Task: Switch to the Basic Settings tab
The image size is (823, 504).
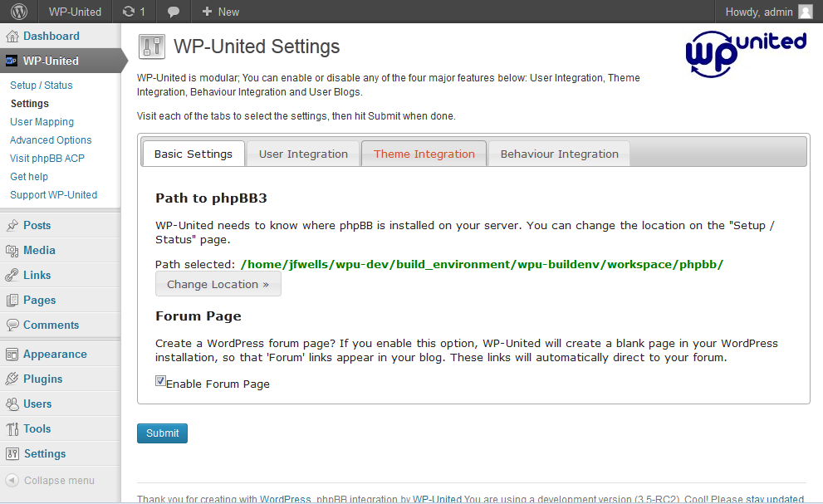Action: (x=194, y=154)
